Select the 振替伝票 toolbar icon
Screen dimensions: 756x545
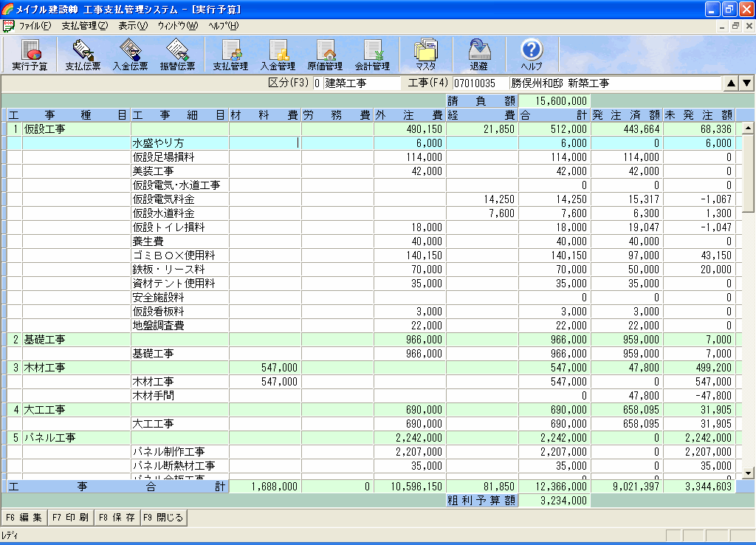177,55
